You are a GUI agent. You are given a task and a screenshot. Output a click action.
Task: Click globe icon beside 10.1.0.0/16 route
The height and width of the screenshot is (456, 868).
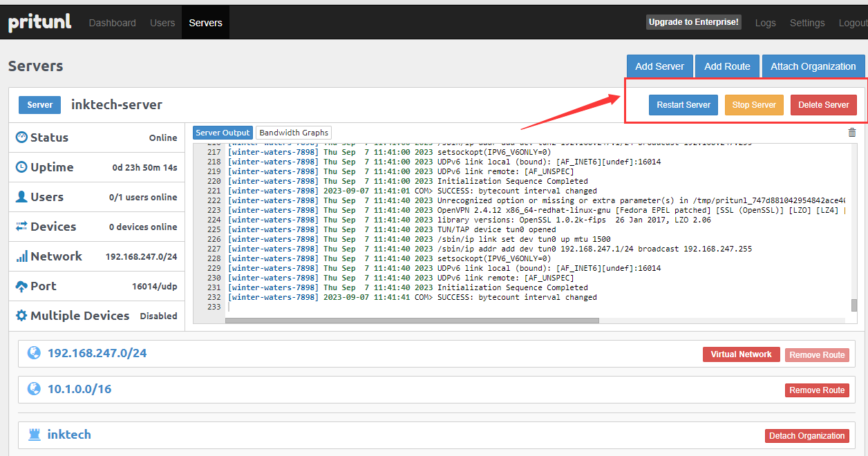[x=34, y=389]
